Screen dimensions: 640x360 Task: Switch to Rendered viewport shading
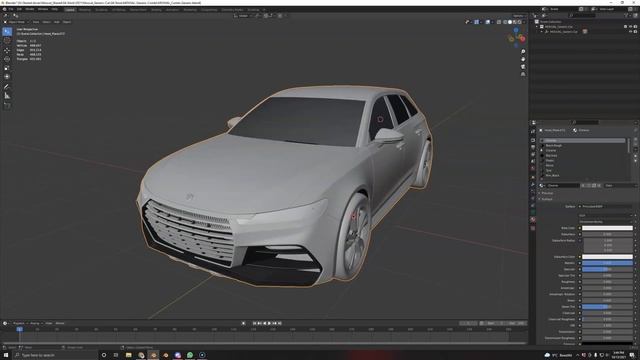click(x=519, y=22)
